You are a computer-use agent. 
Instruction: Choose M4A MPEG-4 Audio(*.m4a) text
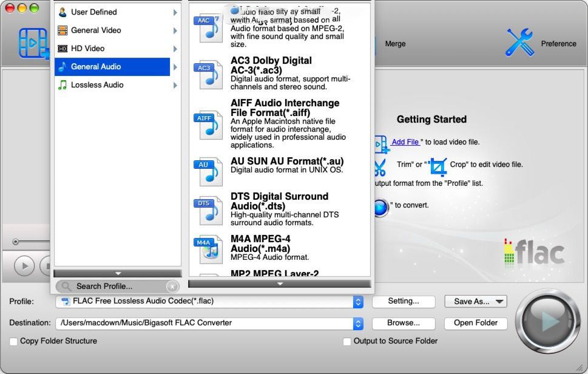pos(260,243)
